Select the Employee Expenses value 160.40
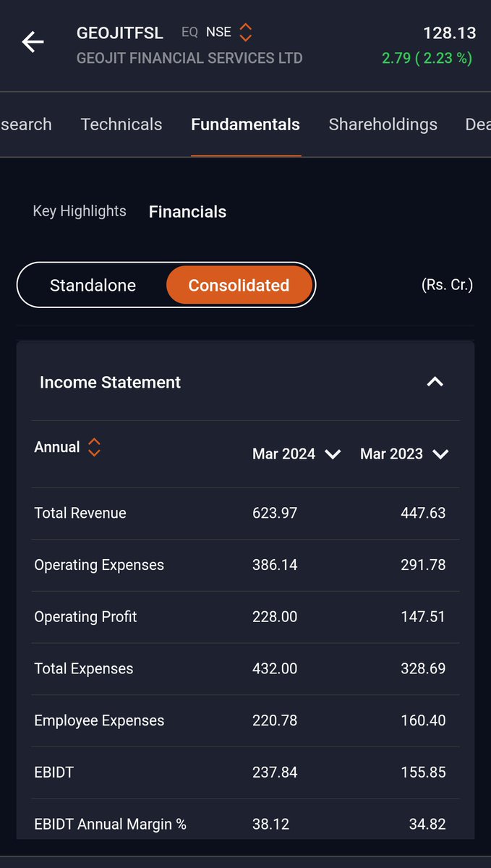This screenshot has height=868, width=491. point(423,721)
